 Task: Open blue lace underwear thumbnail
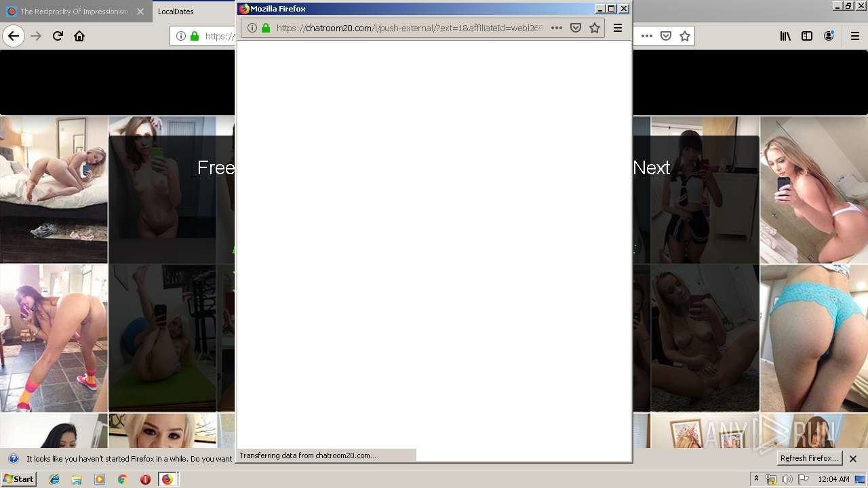click(x=814, y=338)
